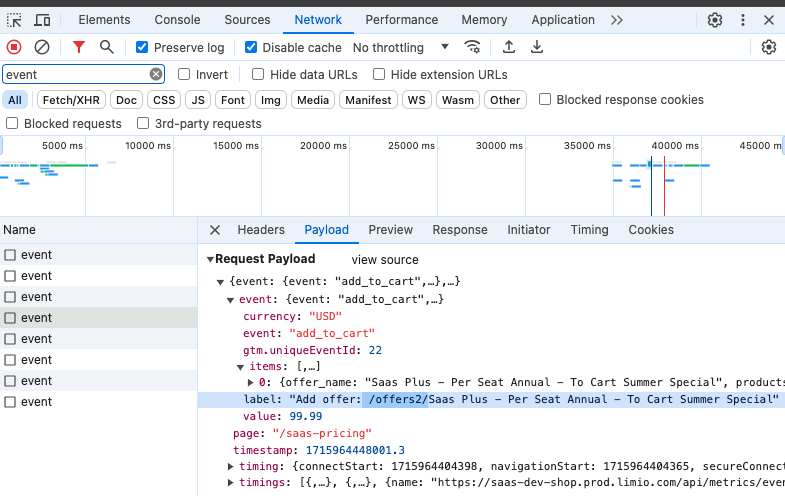Filter by CSS type
Viewport: 785px width, 496px height.
pos(164,100)
